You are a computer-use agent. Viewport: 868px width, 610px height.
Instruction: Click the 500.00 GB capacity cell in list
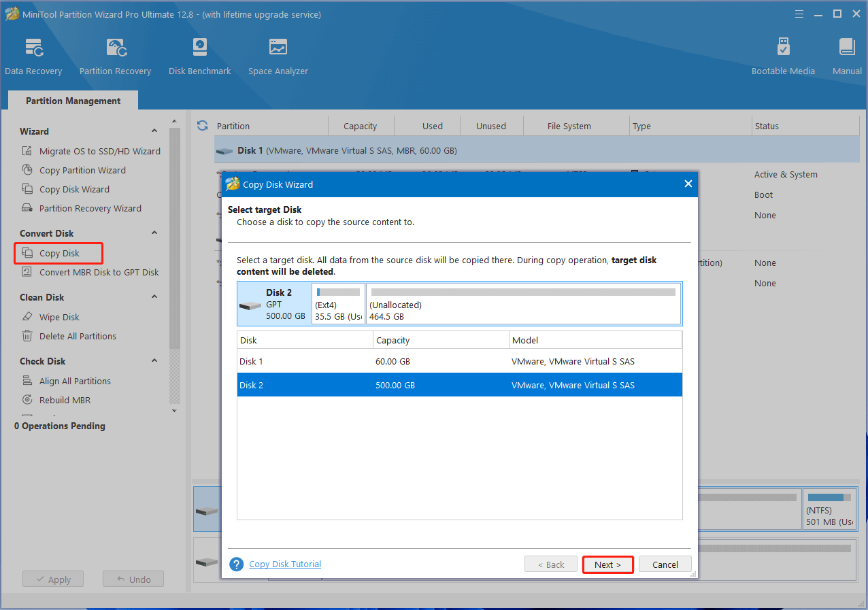(395, 385)
